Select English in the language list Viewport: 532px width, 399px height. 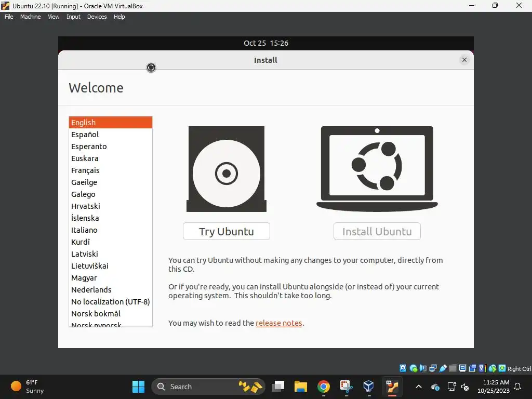[x=111, y=123]
